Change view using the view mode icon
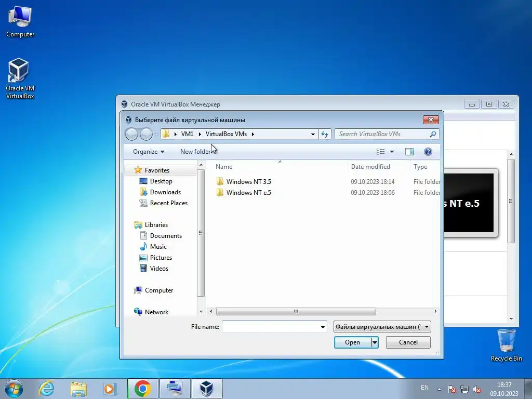The height and width of the screenshot is (399, 532). coord(381,152)
